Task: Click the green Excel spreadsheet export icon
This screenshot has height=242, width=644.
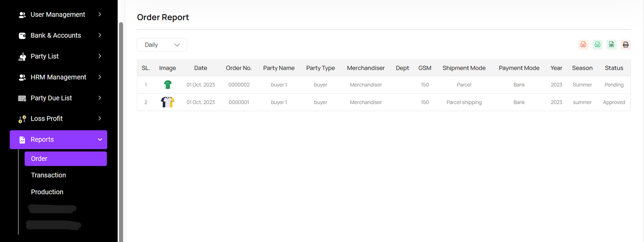Action: click(x=611, y=45)
